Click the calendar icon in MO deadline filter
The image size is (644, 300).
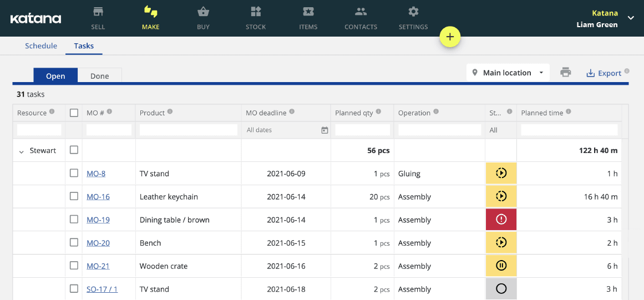[x=324, y=130]
